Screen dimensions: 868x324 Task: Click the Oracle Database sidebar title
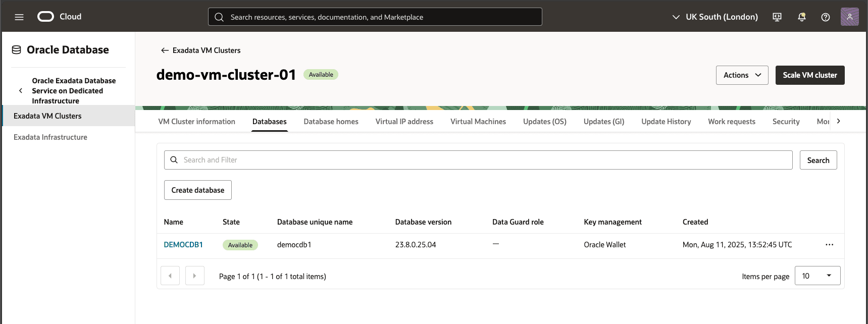tap(68, 50)
